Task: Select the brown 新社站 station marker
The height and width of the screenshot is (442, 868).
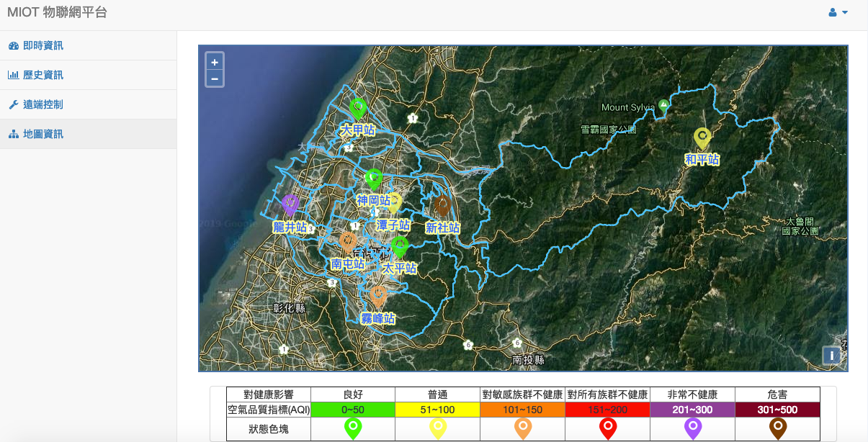Action: click(442, 205)
